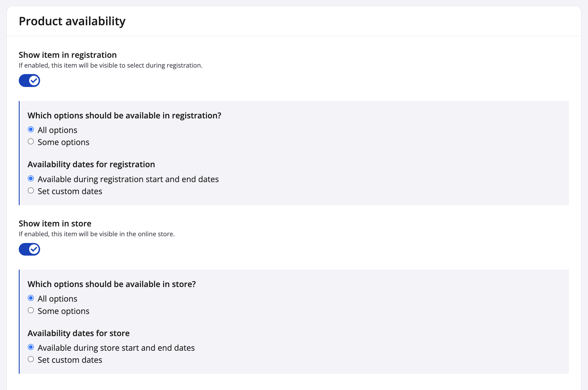The height and width of the screenshot is (390, 588).
Task: Click the store options panel's blue left border
Action: [19, 322]
